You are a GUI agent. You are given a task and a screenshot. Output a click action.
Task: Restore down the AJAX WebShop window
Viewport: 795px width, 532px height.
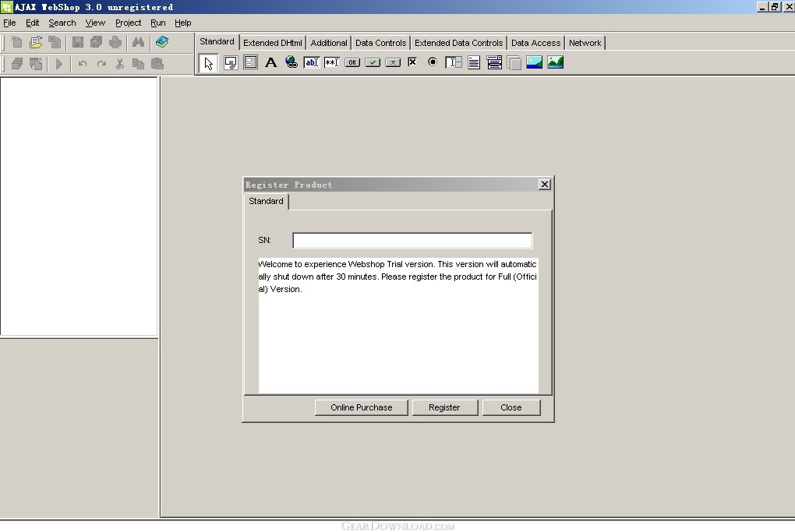pyautogui.click(x=775, y=6)
